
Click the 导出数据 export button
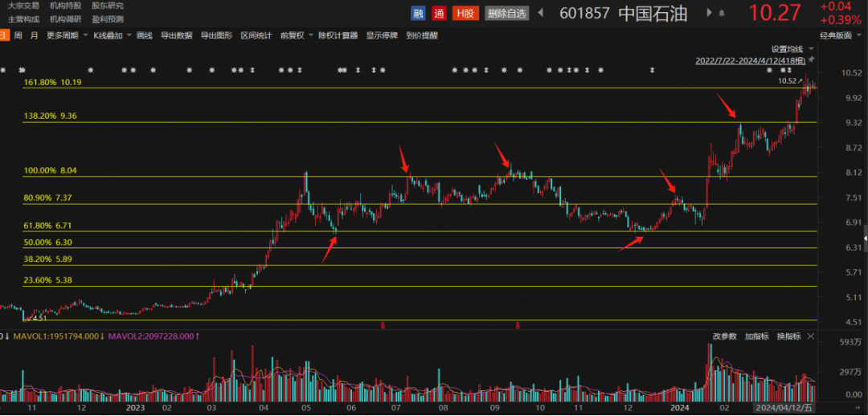(x=176, y=35)
